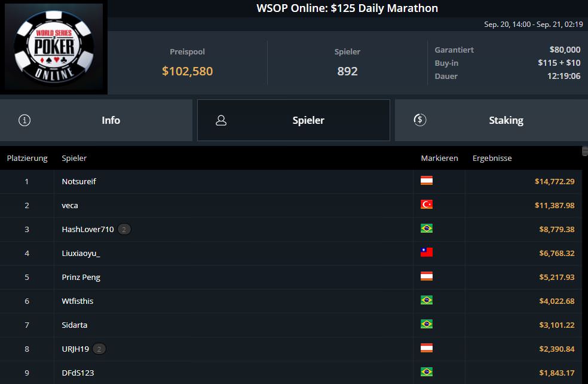Open the Staking tab
588x384 pixels.
tap(491, 120)
